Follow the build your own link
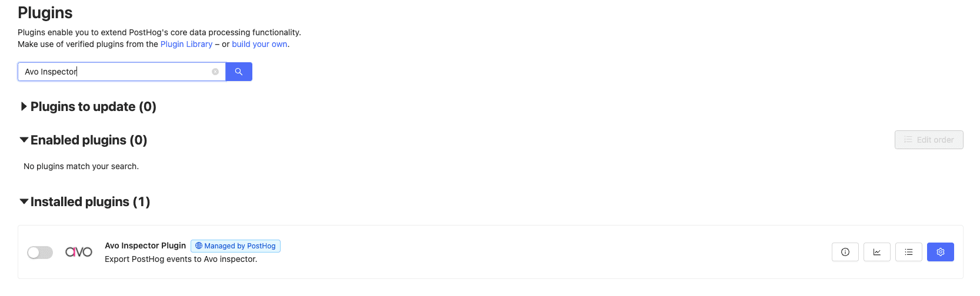The image size is (980, 296). click(x=259, y=44)
